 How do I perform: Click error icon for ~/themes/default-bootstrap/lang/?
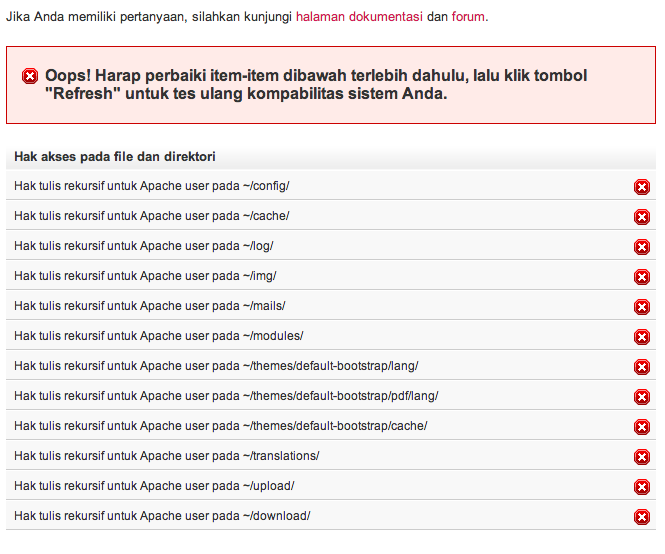642,367
